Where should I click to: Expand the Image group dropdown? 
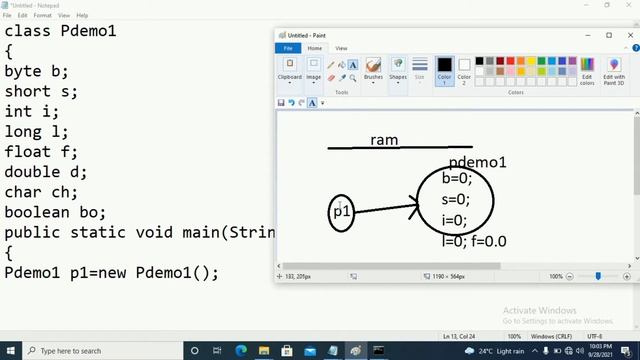tap(313, 83)
